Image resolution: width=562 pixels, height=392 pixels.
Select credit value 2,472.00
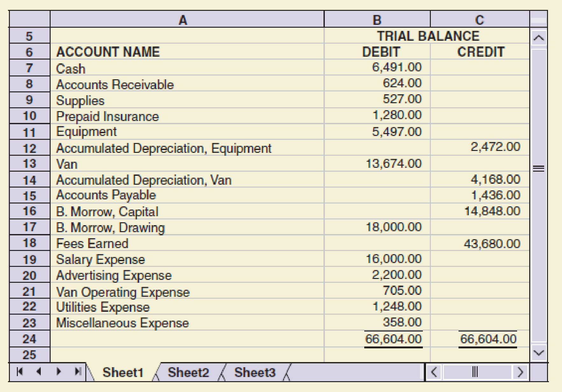[480, 147]
